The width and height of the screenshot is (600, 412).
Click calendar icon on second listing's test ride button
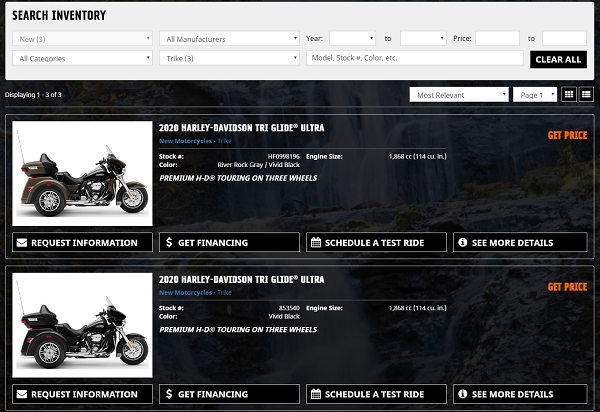point(315,394)
